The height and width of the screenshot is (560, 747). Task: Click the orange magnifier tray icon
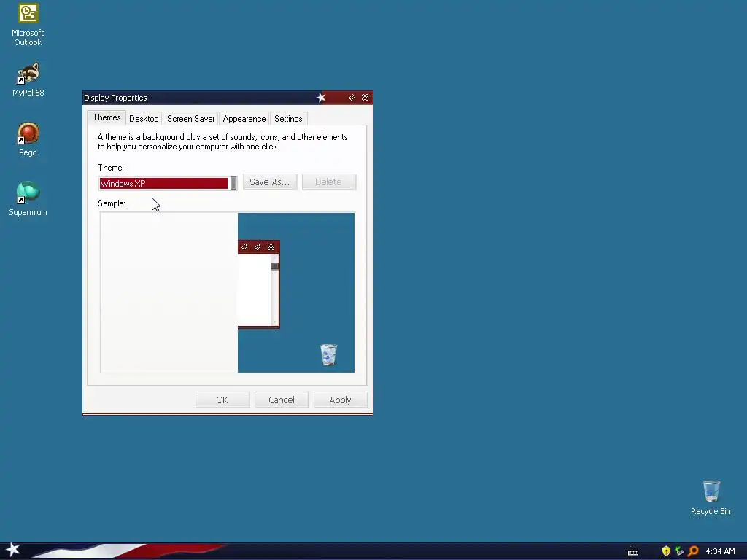693,551
